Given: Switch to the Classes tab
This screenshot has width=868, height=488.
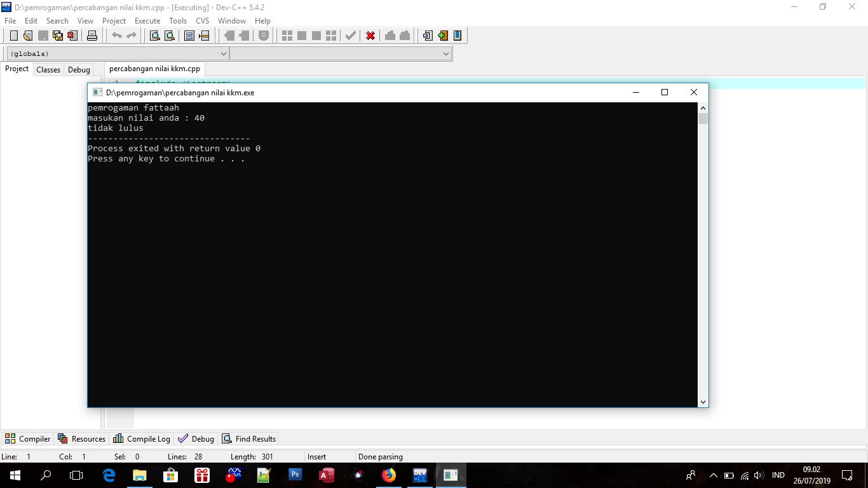Looking at the screenshot, I should pyautogui.click(x=48, y=70).
